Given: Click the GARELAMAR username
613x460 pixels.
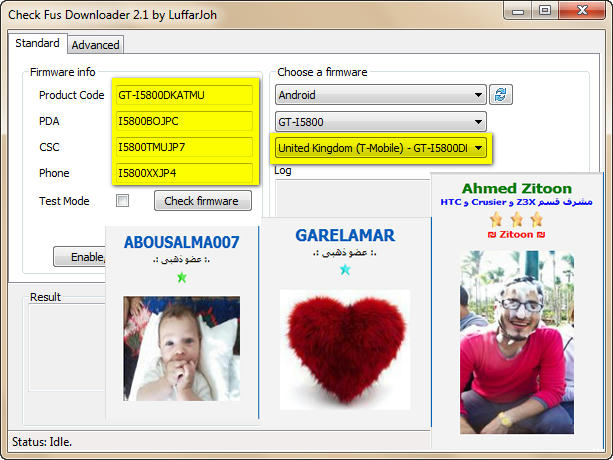Looking at the screenshot, I should click(345, 236).
